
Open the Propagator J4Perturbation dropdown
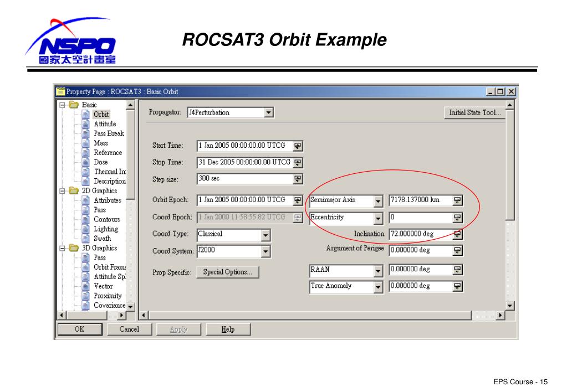[x=268, y=113]
